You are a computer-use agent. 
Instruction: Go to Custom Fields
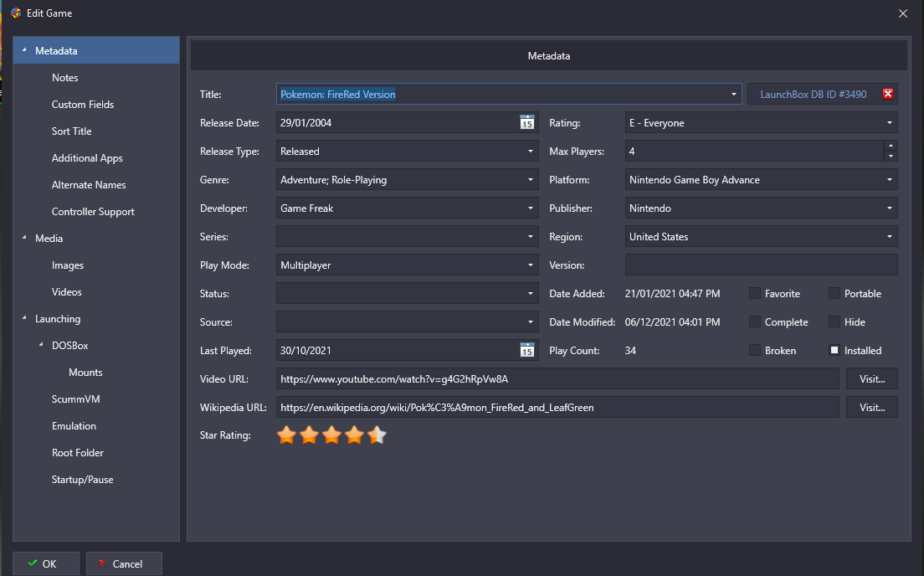pos(83,105)
